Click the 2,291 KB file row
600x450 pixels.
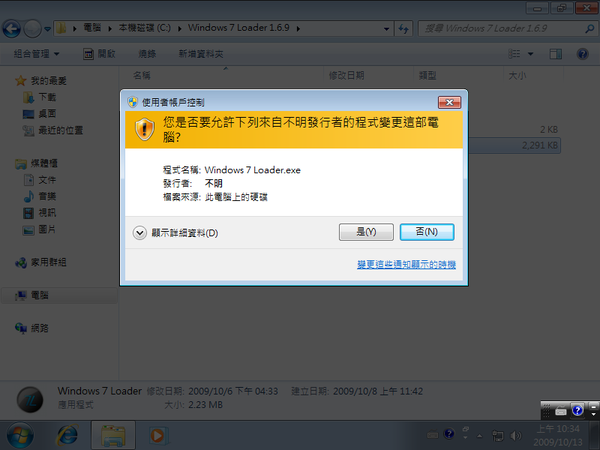pyautogui.click(x=514, y=145)
